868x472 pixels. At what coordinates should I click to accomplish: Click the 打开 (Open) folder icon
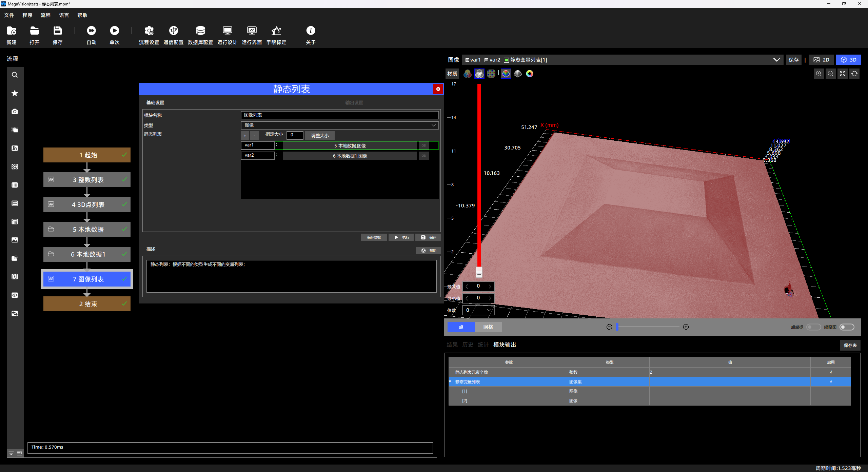35,31
